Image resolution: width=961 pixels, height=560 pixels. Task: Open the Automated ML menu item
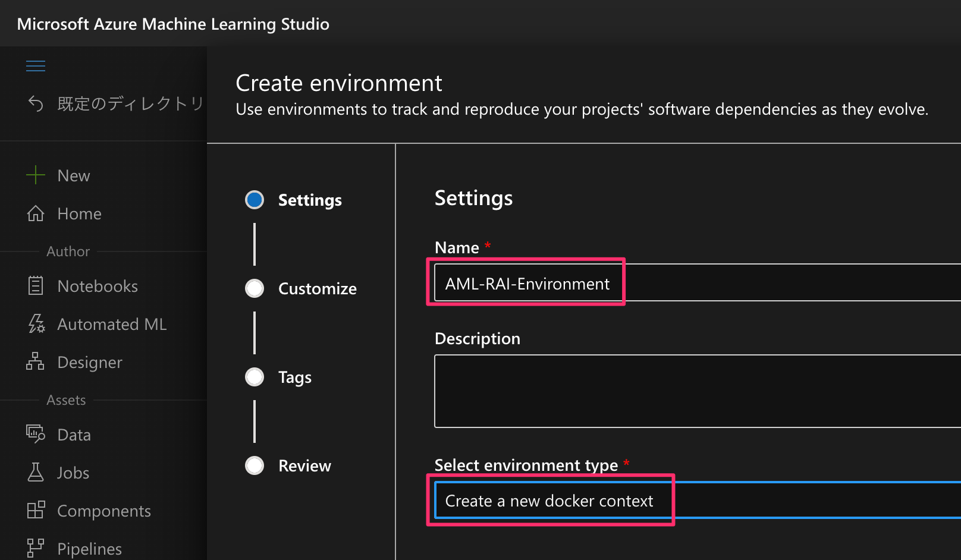(x=112, y=325)
